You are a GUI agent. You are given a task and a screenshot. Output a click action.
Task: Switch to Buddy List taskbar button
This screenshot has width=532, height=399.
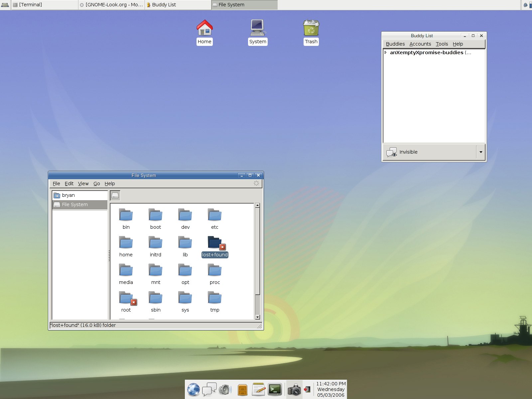pyautogui.click(x=178, y=5)
